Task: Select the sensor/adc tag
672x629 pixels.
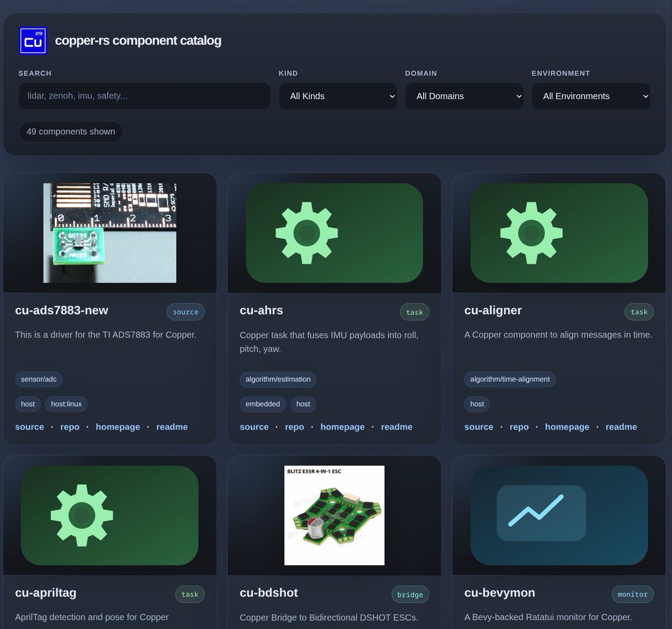Action: pyautogui.click(x=39, y=379)
